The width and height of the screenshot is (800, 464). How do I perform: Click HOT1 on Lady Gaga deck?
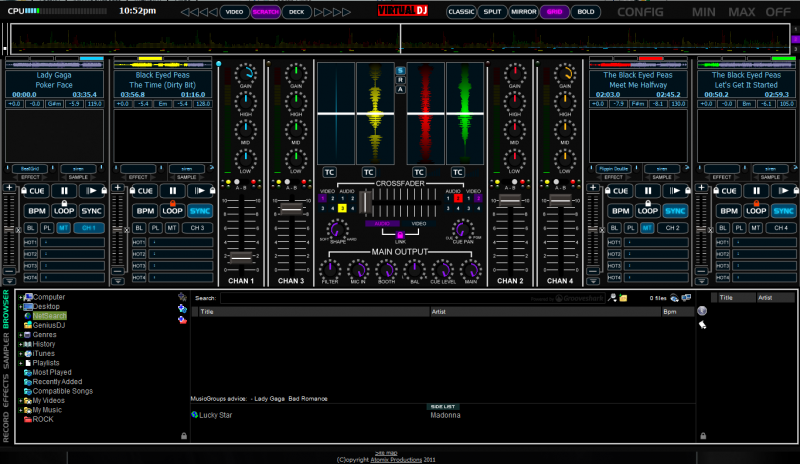31,242
